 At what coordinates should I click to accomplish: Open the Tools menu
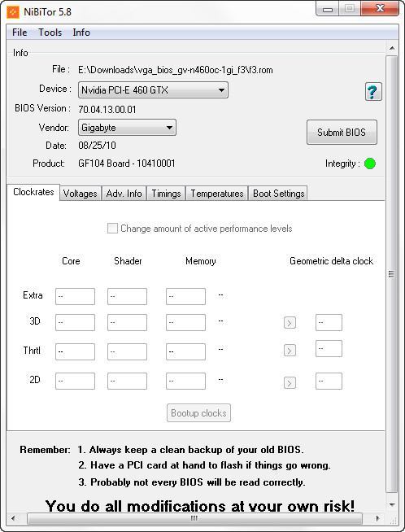pos(50,33)
